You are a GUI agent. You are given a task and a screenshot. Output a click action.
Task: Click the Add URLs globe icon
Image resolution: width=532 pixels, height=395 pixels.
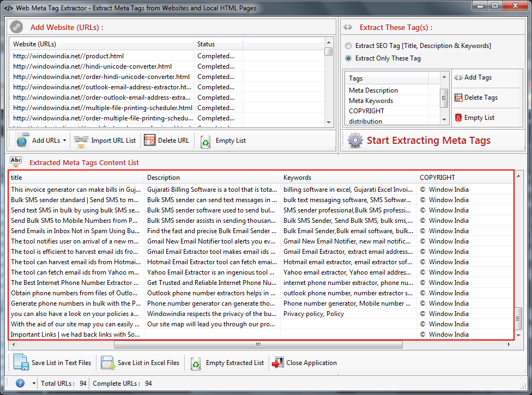(22, 141)
